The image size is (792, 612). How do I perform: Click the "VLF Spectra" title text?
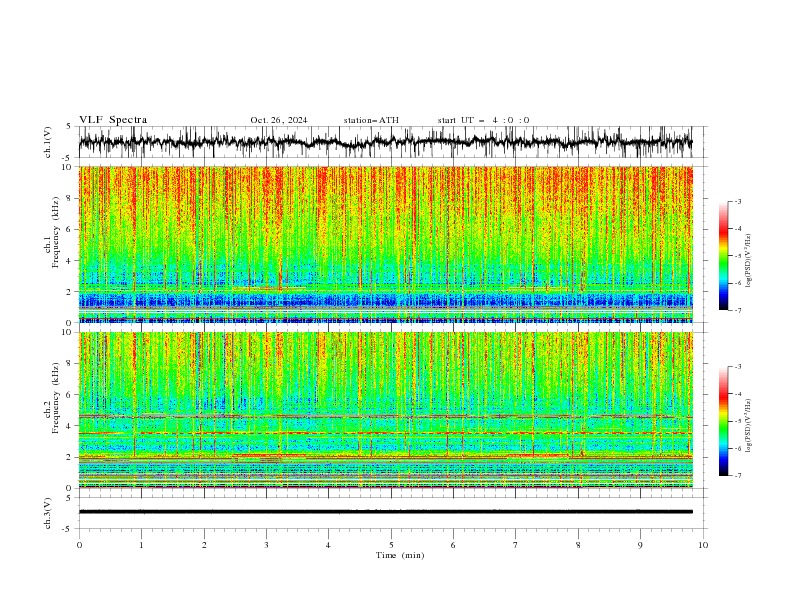(x=113, y=120)
